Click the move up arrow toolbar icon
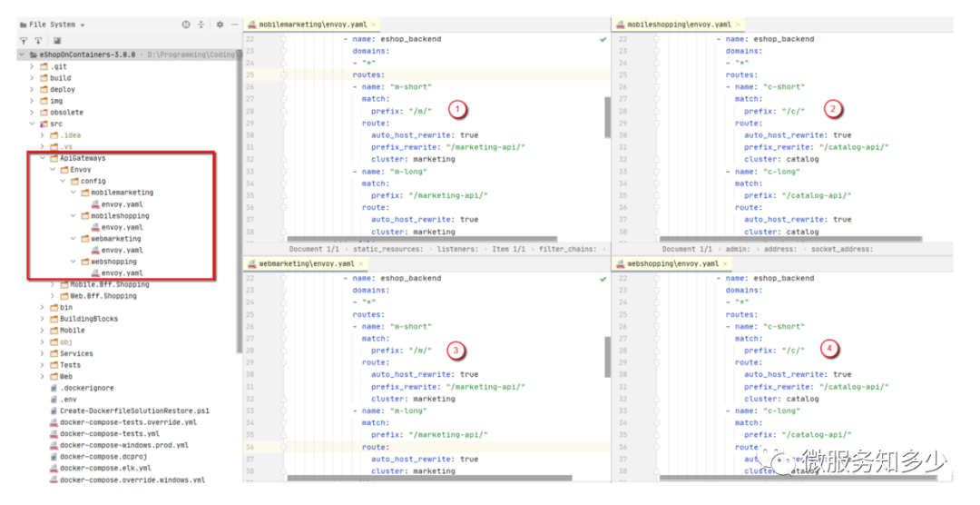This screenshot has height=505, width=980. pyautogui.click(x=24, y=41)
